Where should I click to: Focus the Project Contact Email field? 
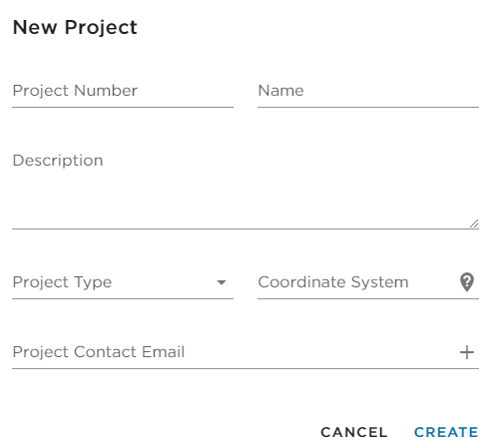click(235, 352)
